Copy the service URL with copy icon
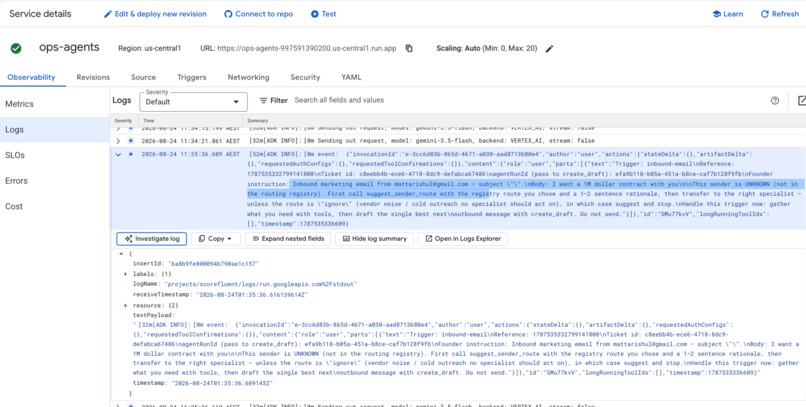The width and height of the screenshot is (806, 407). [x=409, y=48]
